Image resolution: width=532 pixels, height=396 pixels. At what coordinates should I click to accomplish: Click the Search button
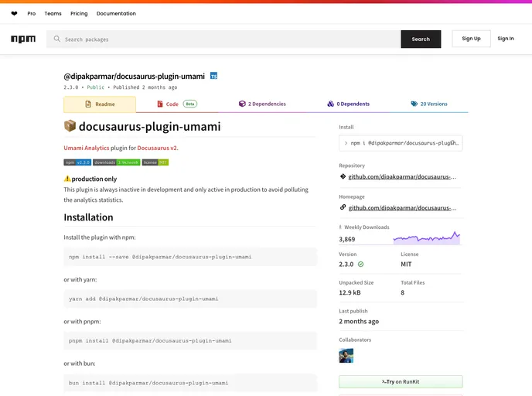point(421,39)
